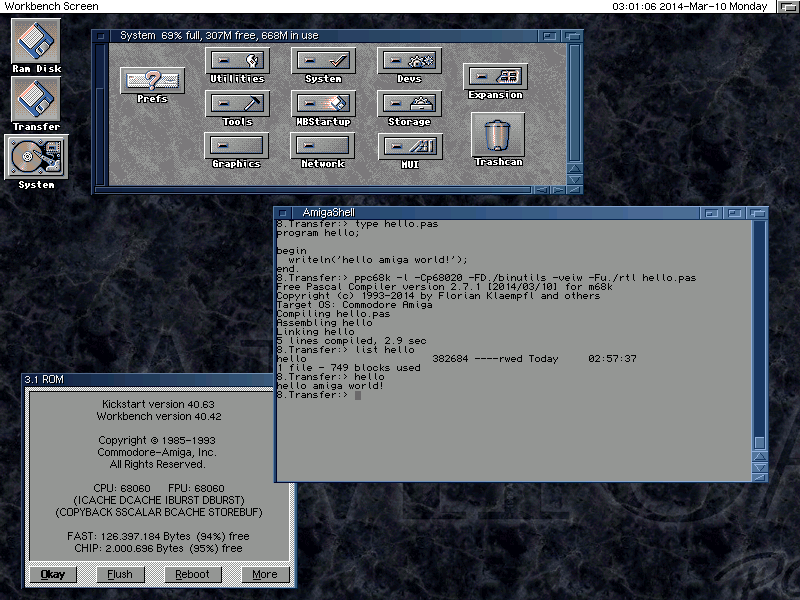Image resolution: width=800 pixels, height=600 pixels.
Task: Click 'Workbench version 40.42' text
Action: (159, 416)
